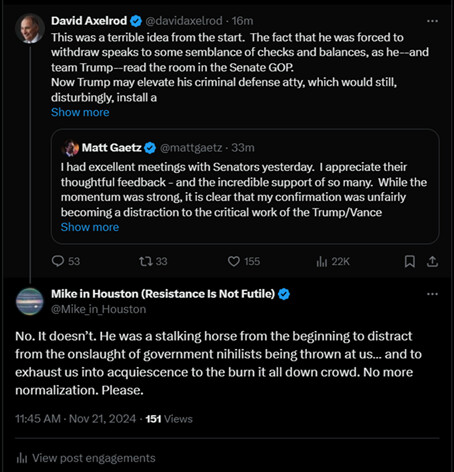454x472 pixels.
Task: Open Mike in Houston's profile avatar
Action: [x=30, y=301]
